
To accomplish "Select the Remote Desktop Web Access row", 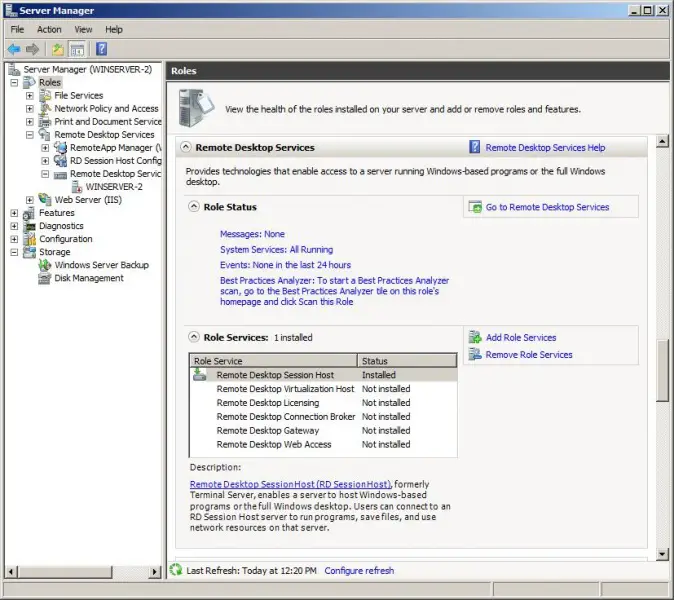I will coord(323,444).
